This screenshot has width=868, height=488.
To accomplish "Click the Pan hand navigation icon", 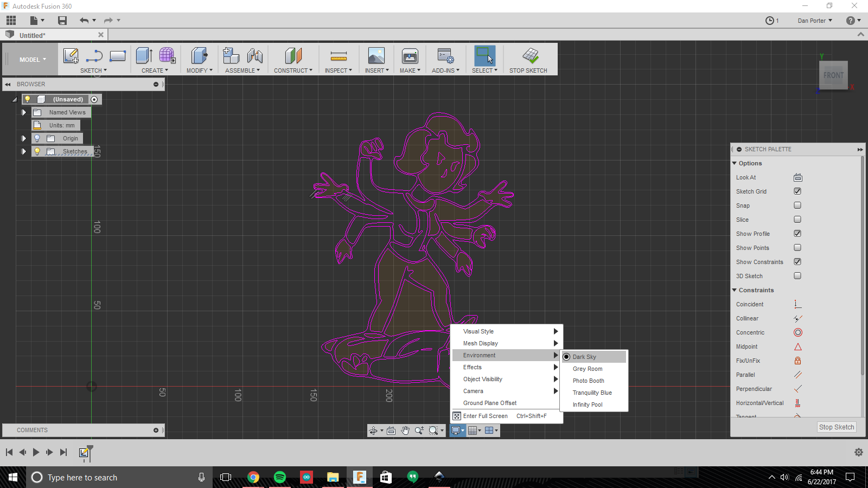I will [x=405, y=431].
